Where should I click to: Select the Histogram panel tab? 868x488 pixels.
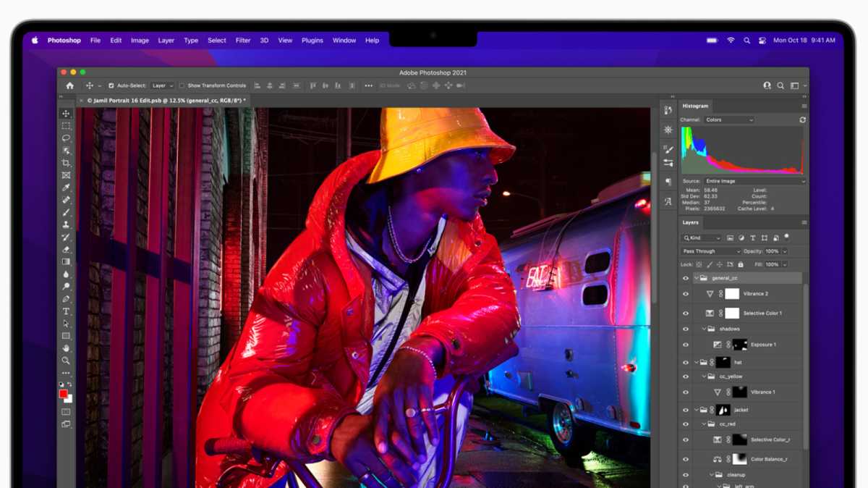pyautogui.click(x=696, y=106)
